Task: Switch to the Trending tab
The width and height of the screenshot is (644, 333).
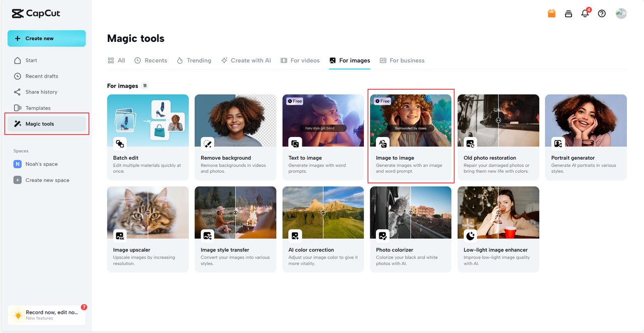Action: click(194, 60)
